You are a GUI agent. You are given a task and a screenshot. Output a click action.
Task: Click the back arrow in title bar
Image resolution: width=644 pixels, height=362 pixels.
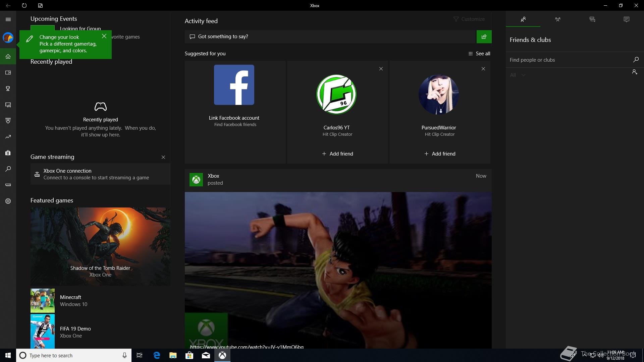(x=8, y=5)
